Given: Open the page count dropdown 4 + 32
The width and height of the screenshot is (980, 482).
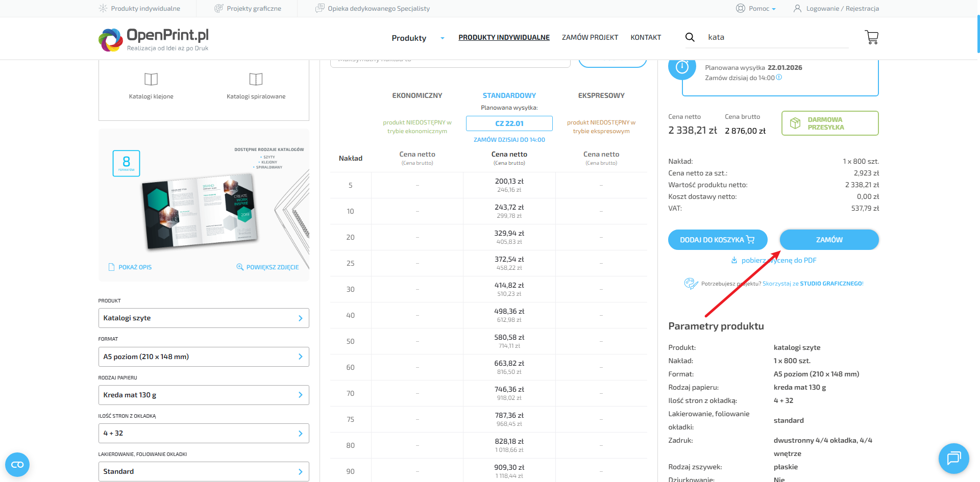Looking at the screenshot, I should coord(203,434).
